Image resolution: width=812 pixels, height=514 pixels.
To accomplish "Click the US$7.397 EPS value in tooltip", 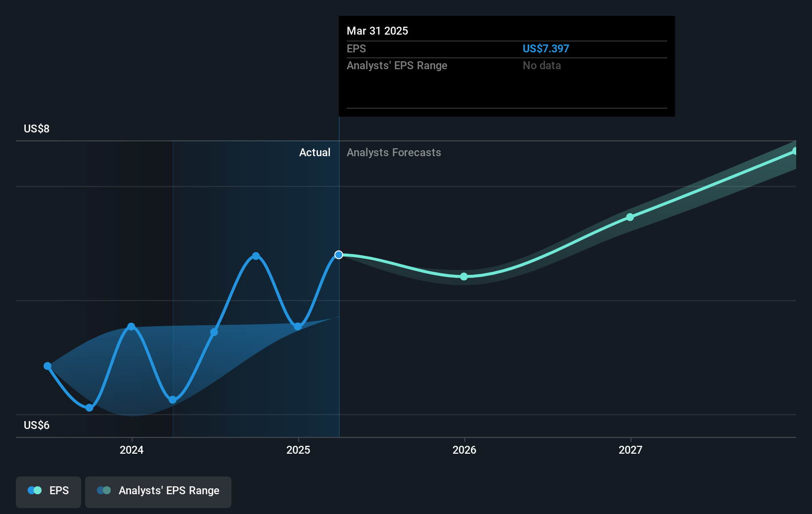I will (546, 49).
